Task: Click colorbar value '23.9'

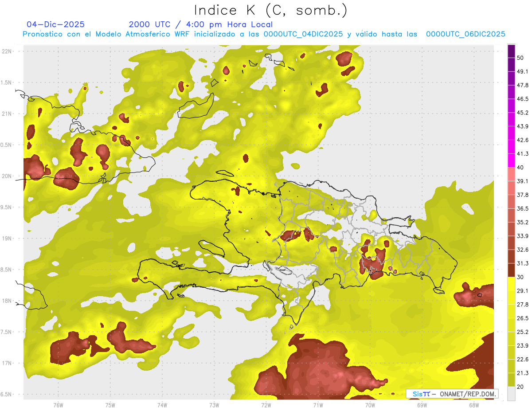Action: pos(523,346)
